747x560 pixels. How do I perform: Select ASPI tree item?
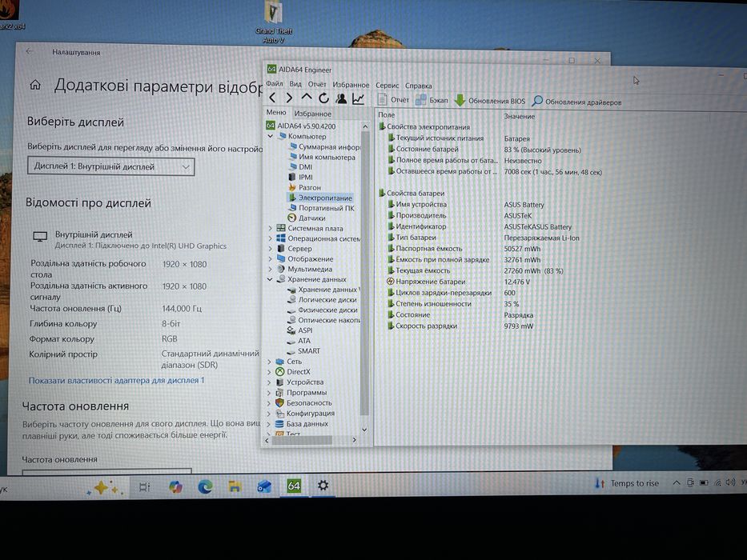click(x=300, y=330)
